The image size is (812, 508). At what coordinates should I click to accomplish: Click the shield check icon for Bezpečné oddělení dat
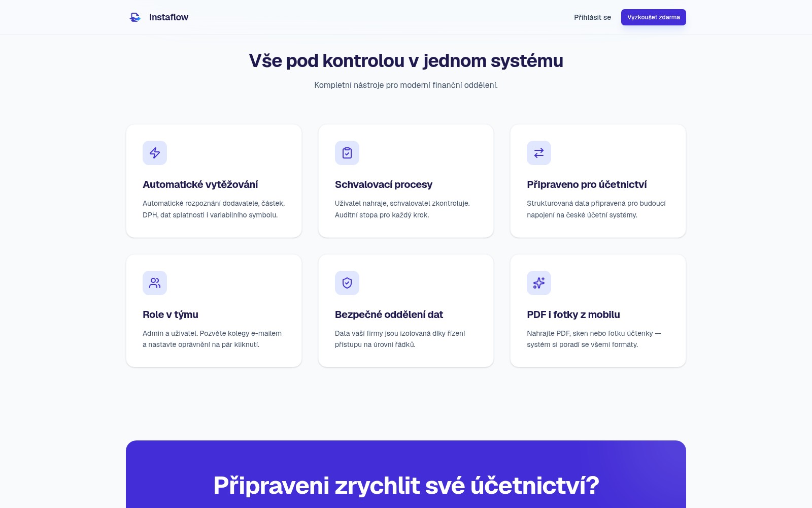click(347, 283)
